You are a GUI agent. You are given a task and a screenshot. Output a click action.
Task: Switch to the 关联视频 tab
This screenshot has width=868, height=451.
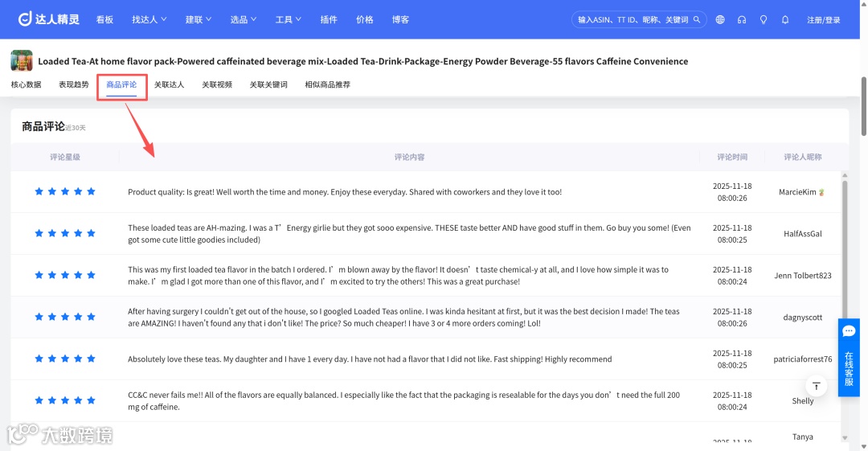217,84
